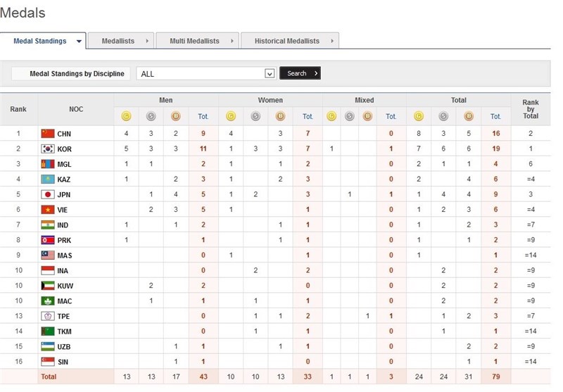Click the TPE country code link
Screen dimensions: 563x392
(x=64, y=316)
